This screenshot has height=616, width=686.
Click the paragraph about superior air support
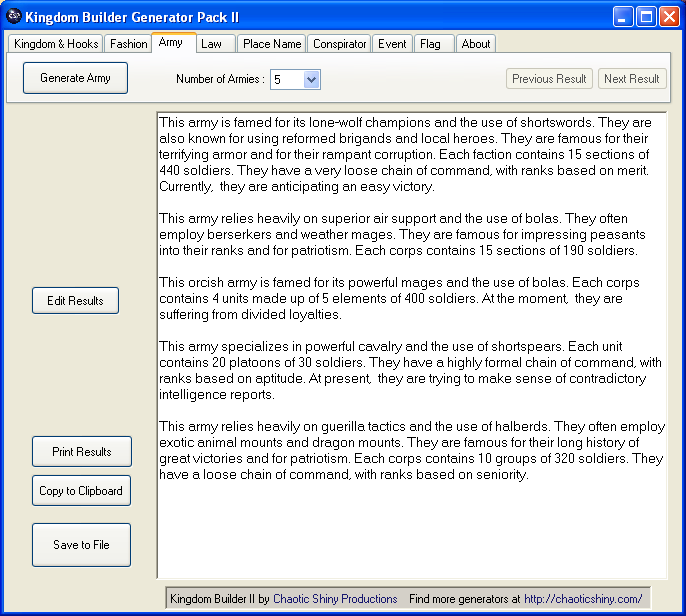[402, 234]
